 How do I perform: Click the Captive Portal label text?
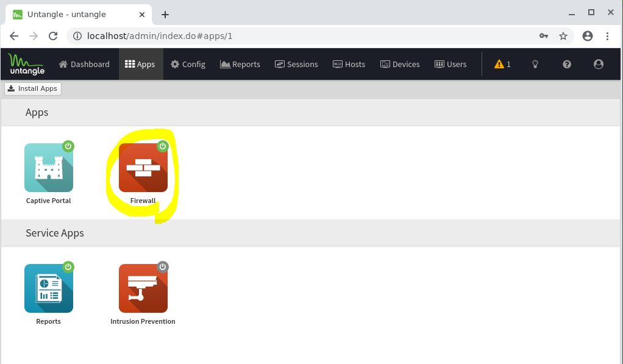(49, 201)
